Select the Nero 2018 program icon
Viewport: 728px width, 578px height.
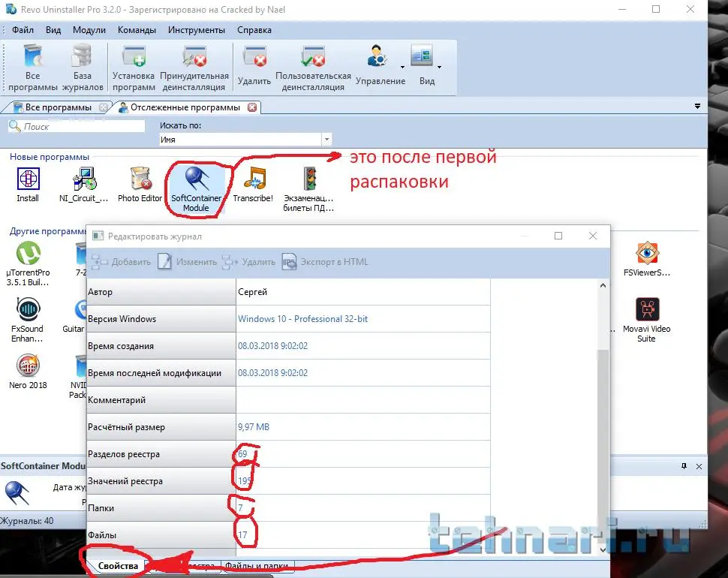pos(28,372)
